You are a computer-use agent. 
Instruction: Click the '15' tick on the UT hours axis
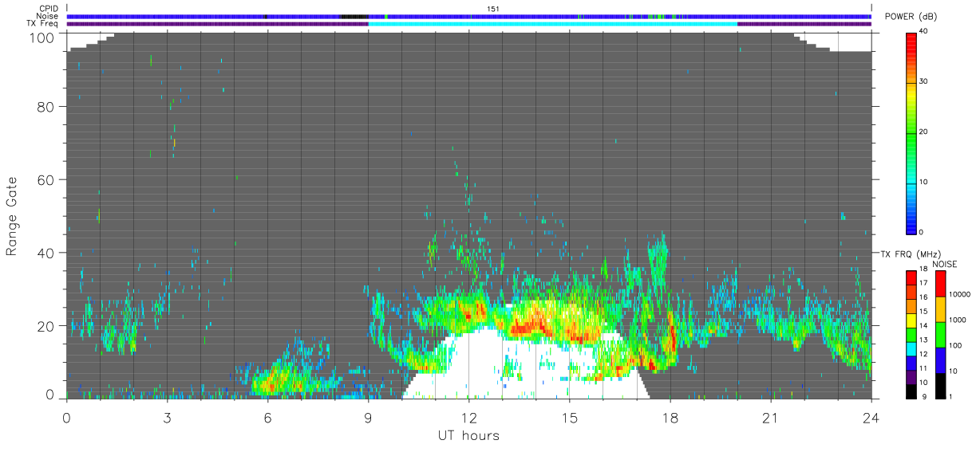(x=569, y=417)
